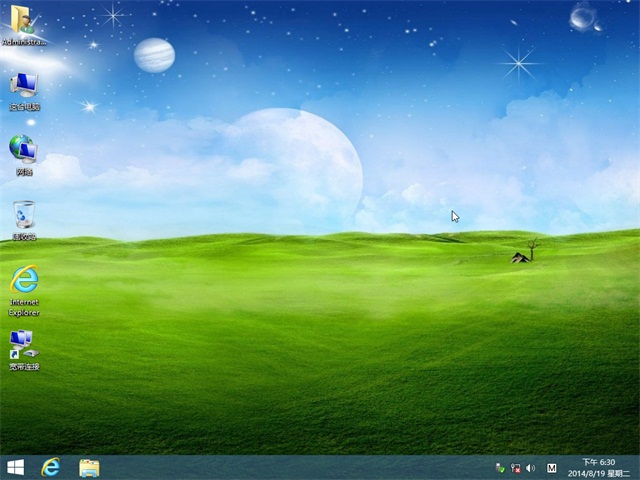The width and height of the screenshot is (640, 480).
Task: Open the Windows Start button
Action: pos(16,467)
